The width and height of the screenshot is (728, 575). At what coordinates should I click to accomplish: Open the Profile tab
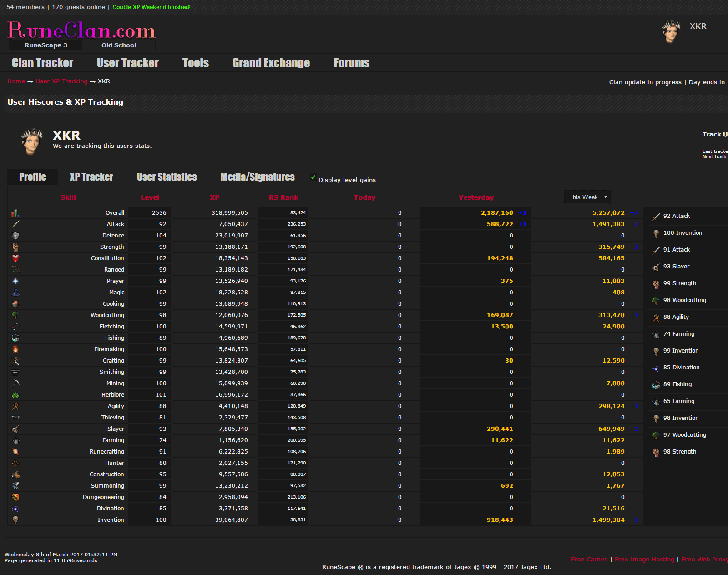pos(33,177)
